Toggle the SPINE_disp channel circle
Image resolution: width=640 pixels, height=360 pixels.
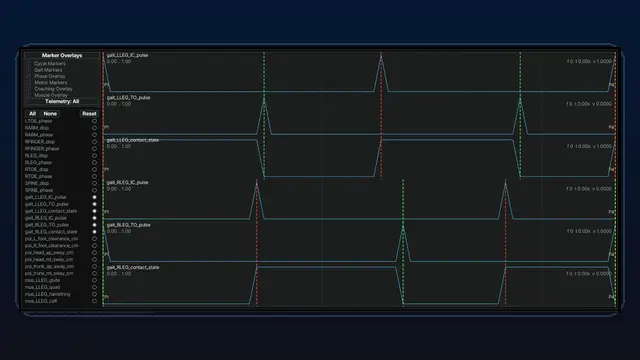pyautogui.click(x=94, y=183)
